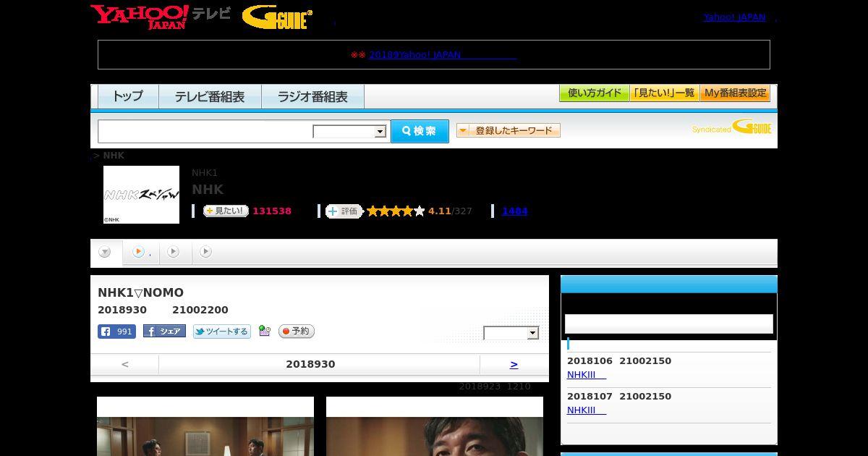Click the 検索 search button

(x=420, y=131)
